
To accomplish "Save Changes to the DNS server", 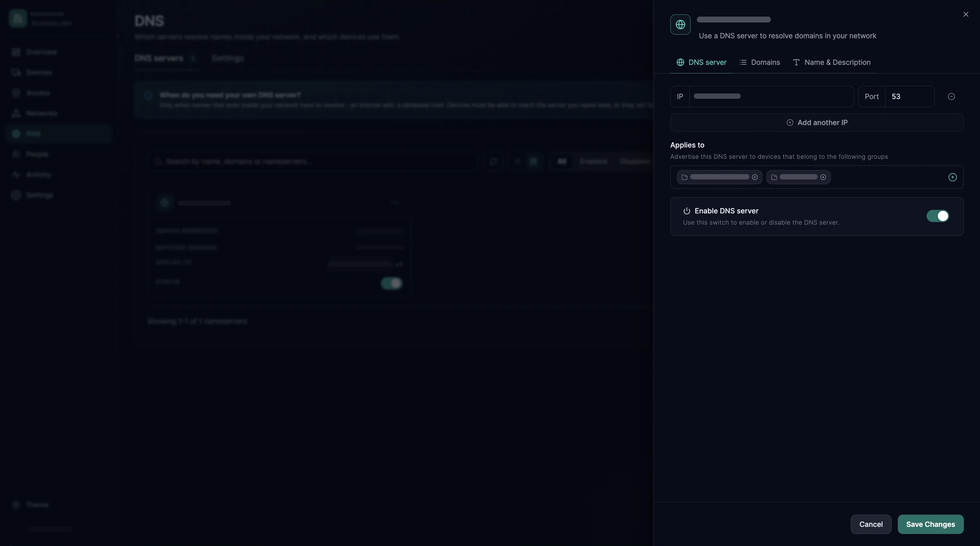I will pyautogui.click(x=930, y=524).
